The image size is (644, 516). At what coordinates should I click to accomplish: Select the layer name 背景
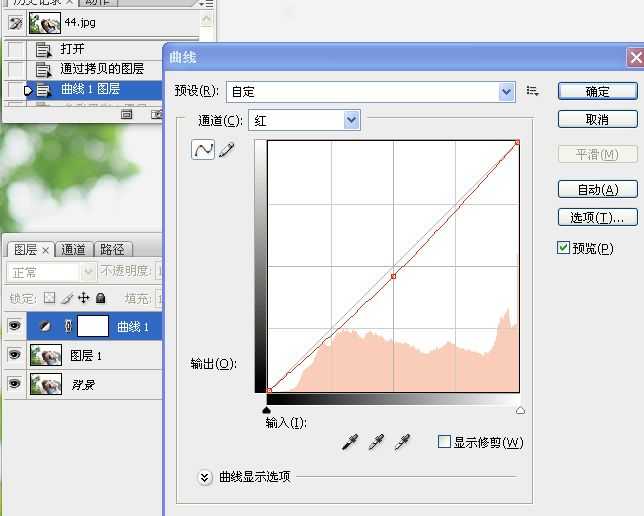click(x=83, y=385)
